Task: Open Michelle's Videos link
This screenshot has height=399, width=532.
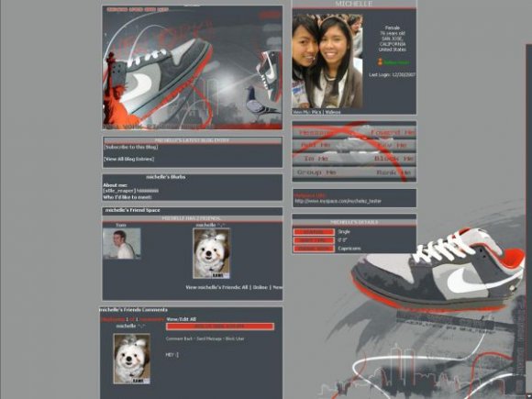Action: (x=332, y=112)
